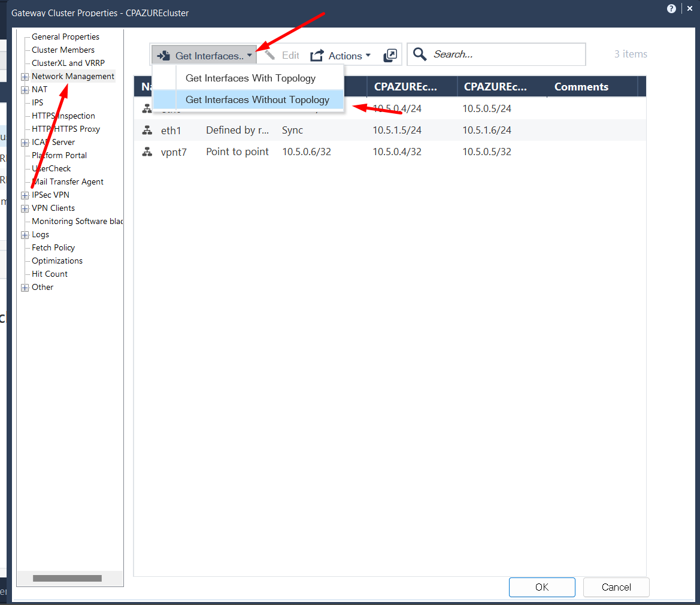Click the Edit pencil icon in the toolbar
The image size is (700, 605).
click(269, 55)
